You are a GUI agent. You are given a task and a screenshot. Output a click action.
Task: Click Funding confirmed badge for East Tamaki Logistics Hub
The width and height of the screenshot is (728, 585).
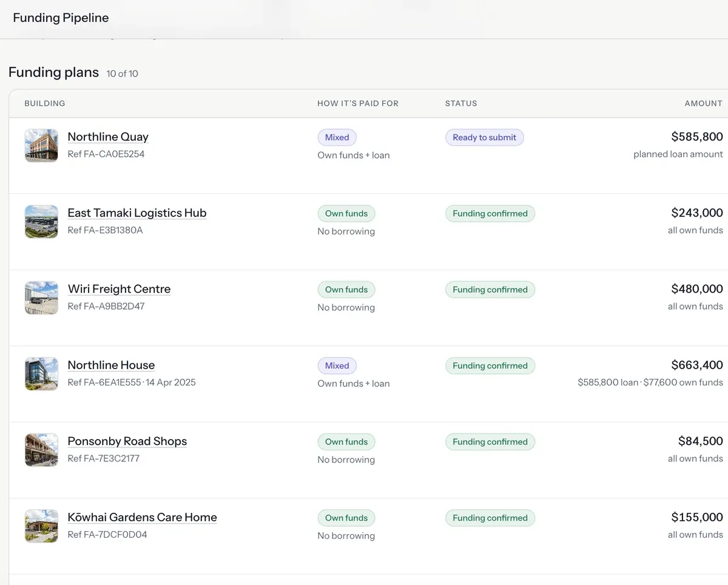490,213
